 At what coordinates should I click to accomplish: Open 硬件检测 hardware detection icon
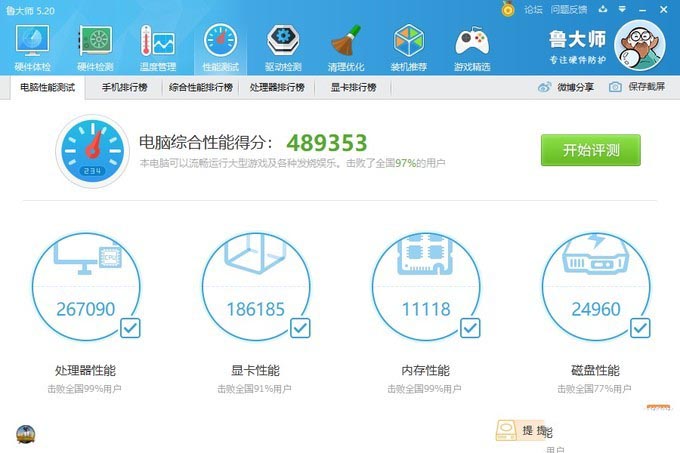[95, 40]
